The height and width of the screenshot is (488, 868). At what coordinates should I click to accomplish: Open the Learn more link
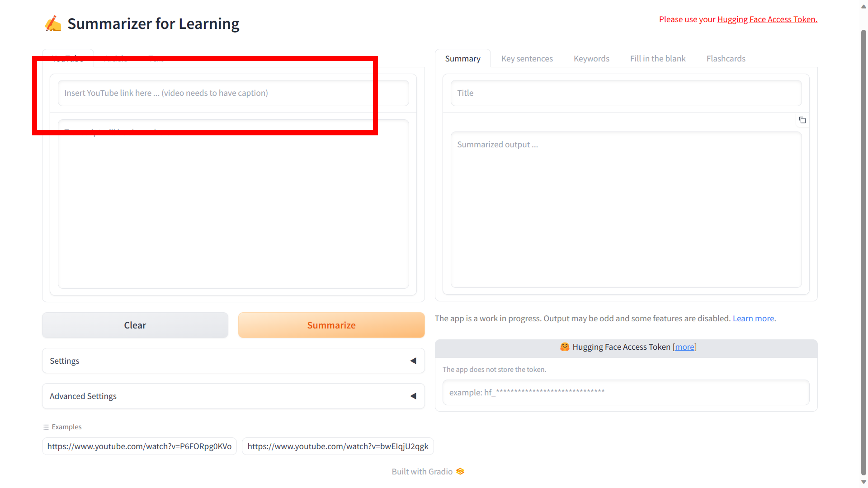pos(753,318)
